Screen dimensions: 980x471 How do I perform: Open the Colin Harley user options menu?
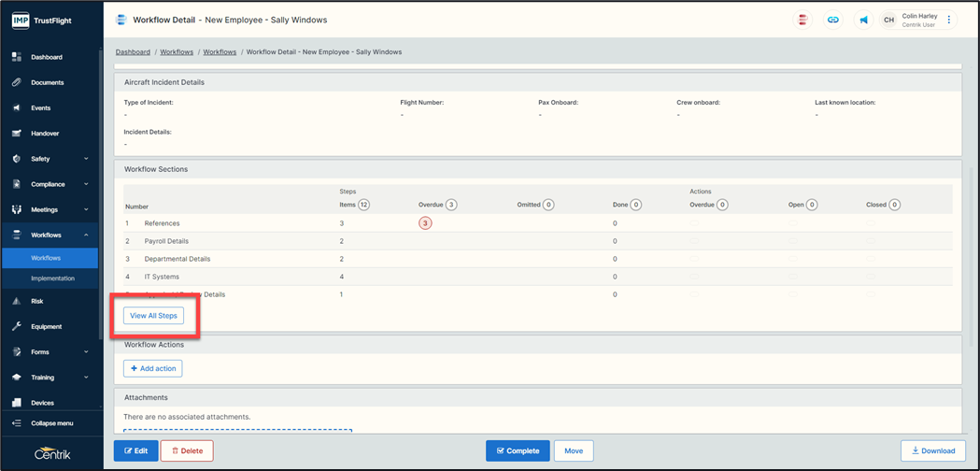point(949,20)
